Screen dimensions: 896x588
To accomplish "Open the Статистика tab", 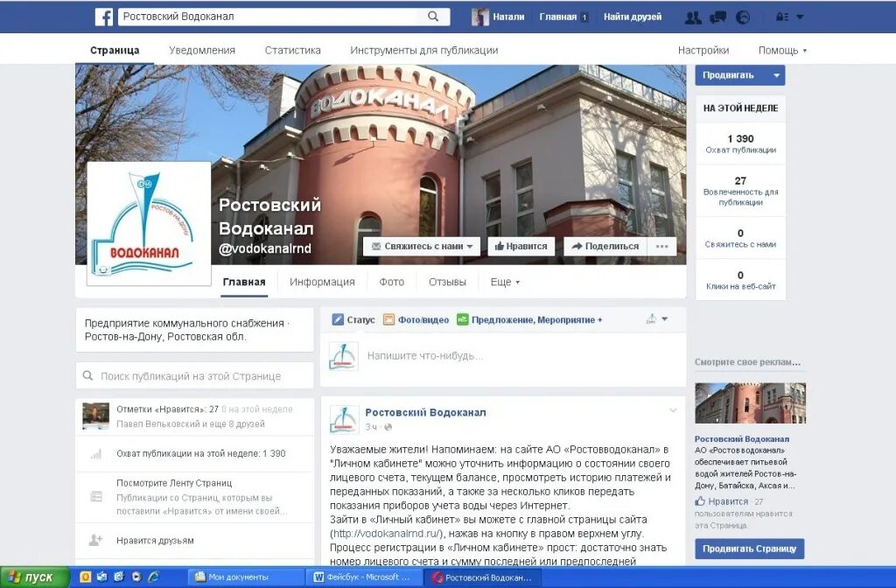I will [x=292, y=50].
